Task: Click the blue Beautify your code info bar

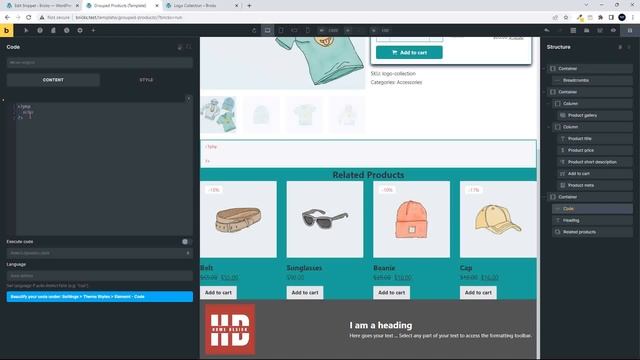Action: pyautogui.click(x=100, y=297)
